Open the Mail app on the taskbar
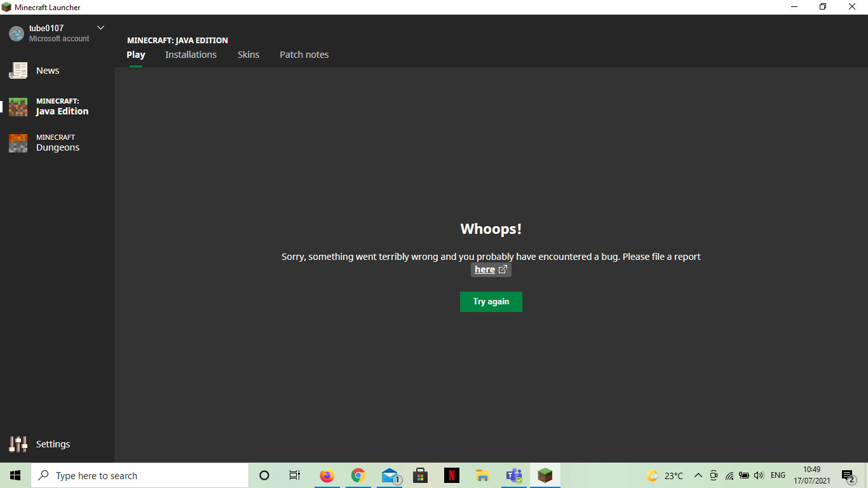 click(x=390, y=475)
